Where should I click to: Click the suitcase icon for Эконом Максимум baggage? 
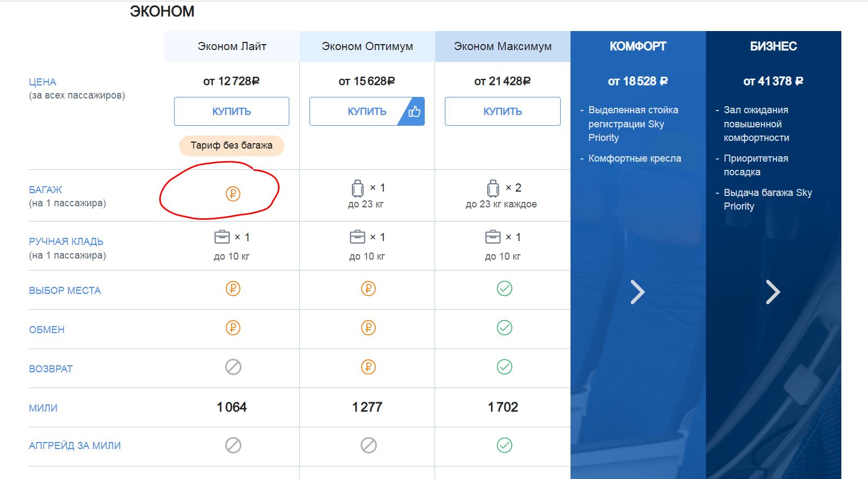click(493, 188)
